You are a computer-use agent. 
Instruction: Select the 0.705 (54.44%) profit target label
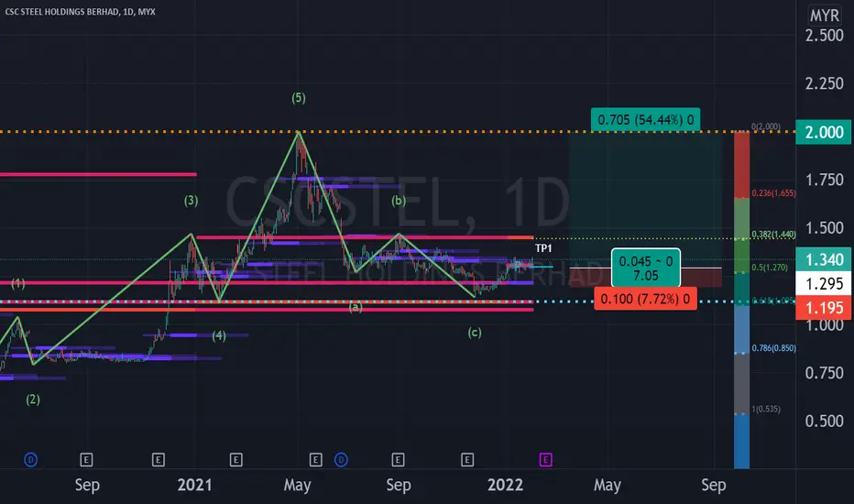[x=645, y=120]
